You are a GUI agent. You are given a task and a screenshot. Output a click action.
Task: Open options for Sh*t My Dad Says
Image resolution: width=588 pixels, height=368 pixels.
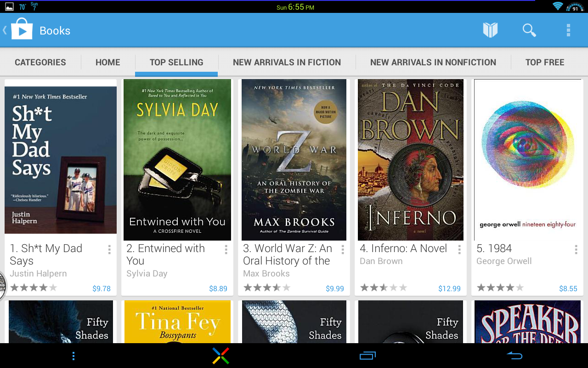coord(109,249)
